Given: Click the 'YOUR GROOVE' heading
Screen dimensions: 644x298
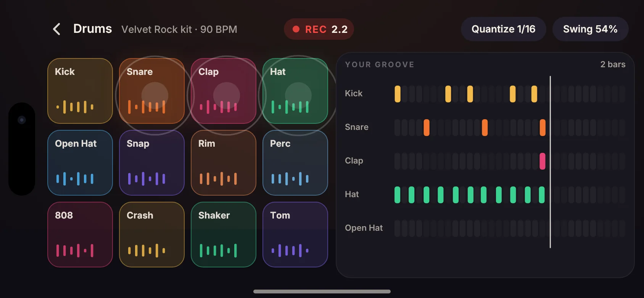Looking at the screenshot, I should point(380,65).
